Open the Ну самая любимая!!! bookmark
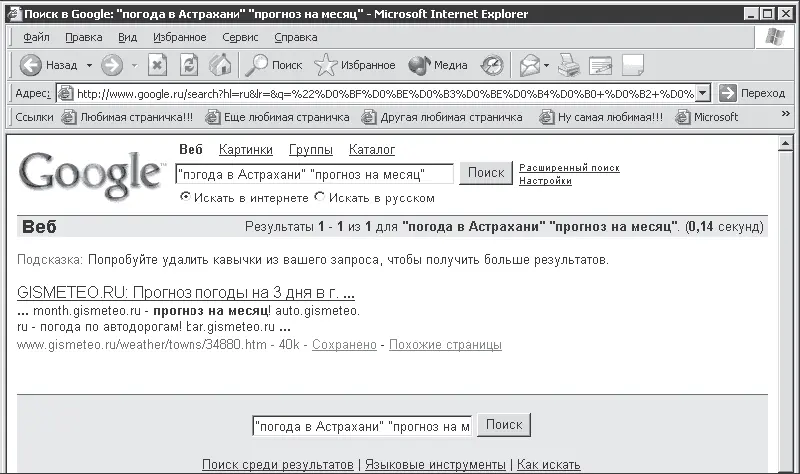Image resolution: width=800 pixels, height=474 pixels. (602, 117)
